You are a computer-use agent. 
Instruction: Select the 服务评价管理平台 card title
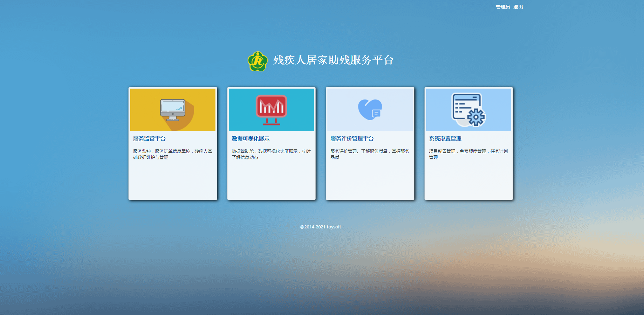point(352,138)
